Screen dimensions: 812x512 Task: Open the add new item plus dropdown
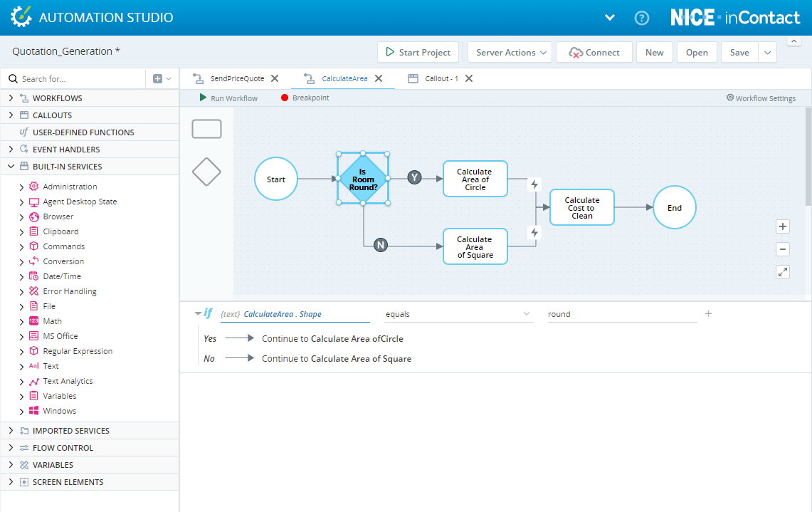pyautogui.click(x=162, y=79)
